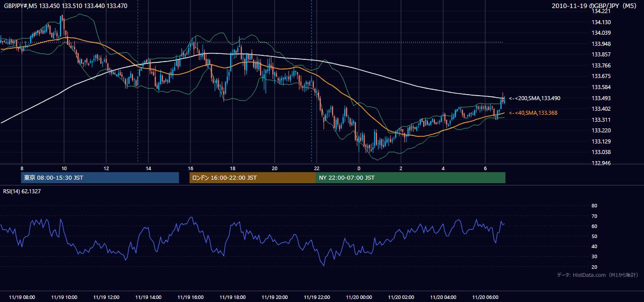Click the 133.129 price axis label
644x302 pixels.
601,141
